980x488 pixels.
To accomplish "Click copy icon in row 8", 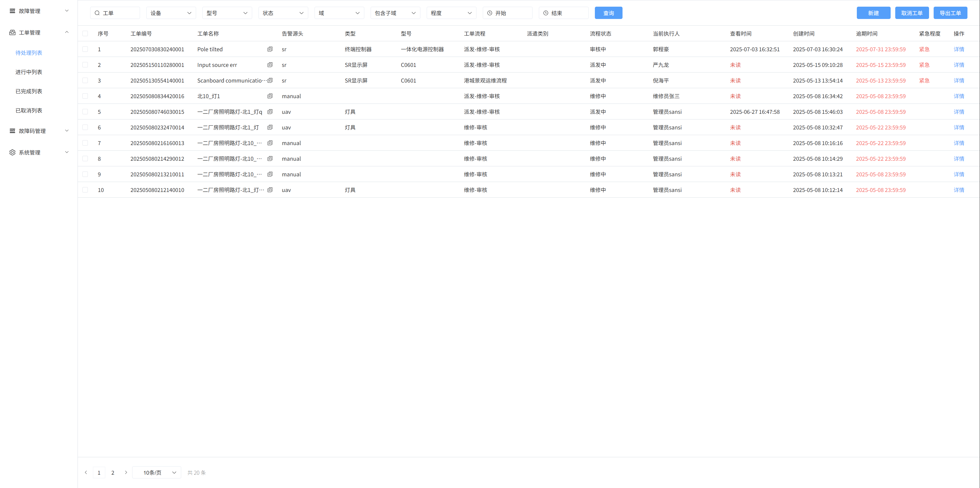I will pos(270,158).
